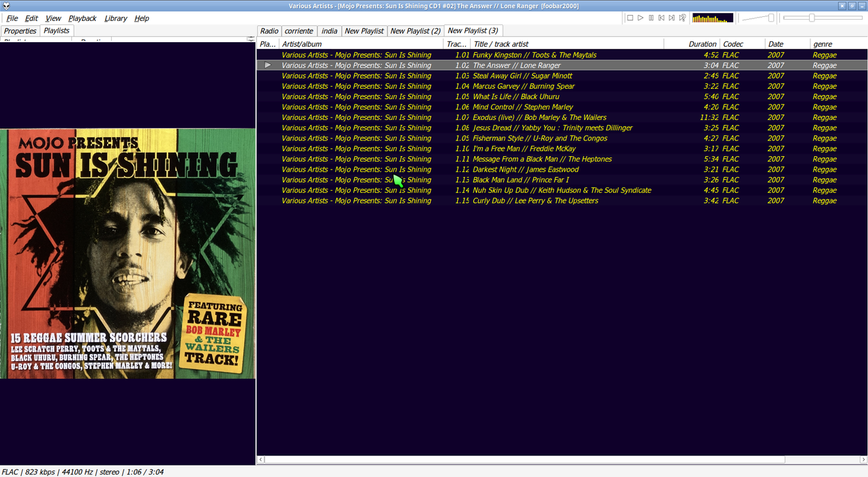Open the india playlist tab
Viewport: 868px width, 477px height.
click(x=330, y=31)
